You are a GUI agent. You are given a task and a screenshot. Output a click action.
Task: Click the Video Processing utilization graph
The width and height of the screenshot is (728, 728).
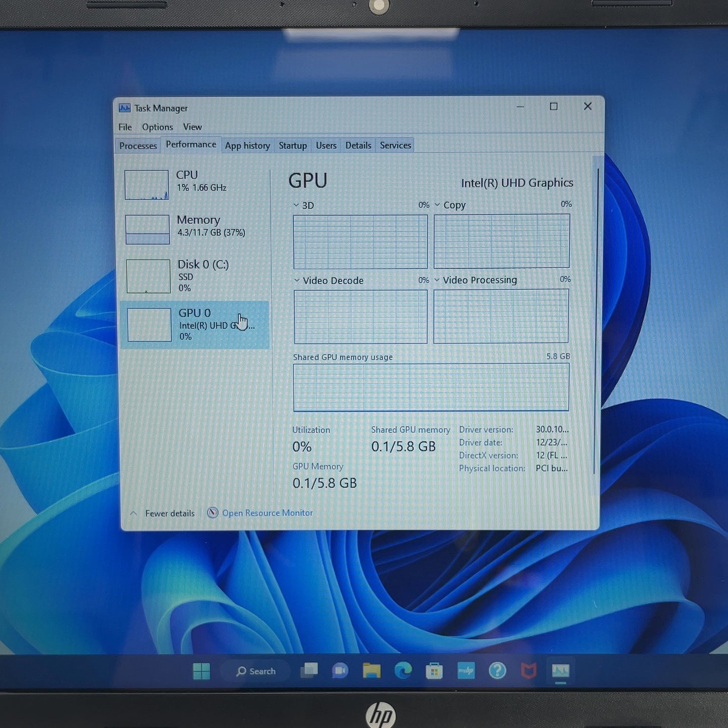pos(501,316)
